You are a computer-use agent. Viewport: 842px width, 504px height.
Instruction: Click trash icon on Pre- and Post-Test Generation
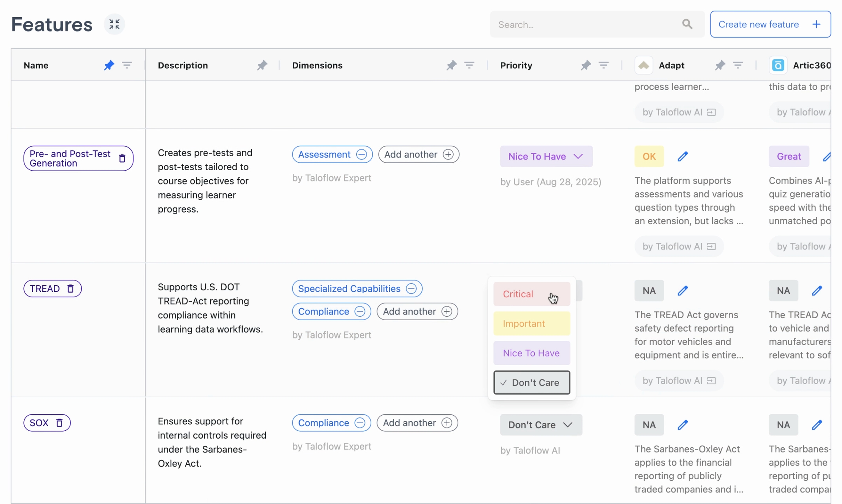coord(122,159)
